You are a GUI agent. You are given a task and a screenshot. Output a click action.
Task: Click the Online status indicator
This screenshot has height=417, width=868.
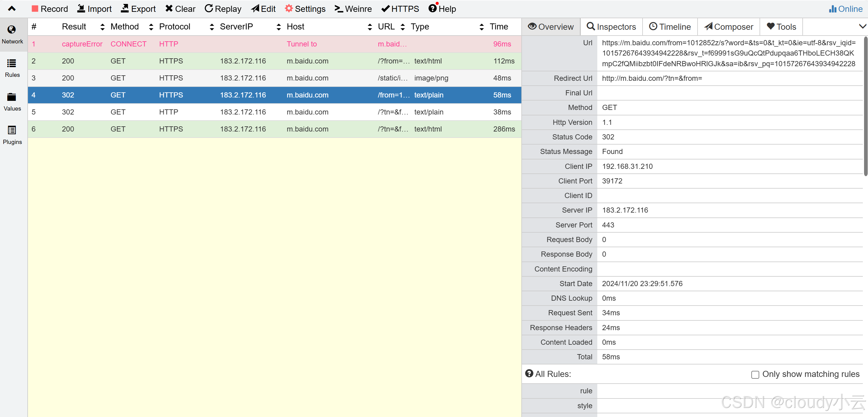tap(846, 9)
